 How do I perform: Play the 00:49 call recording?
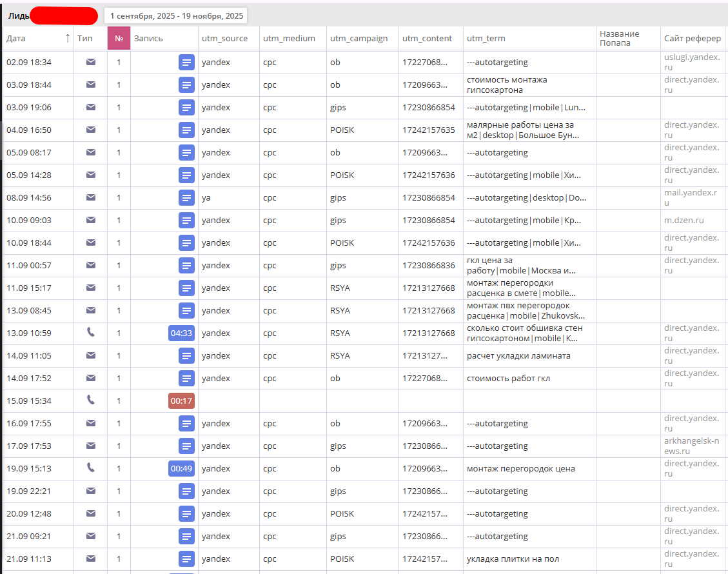tap(181, 469)
